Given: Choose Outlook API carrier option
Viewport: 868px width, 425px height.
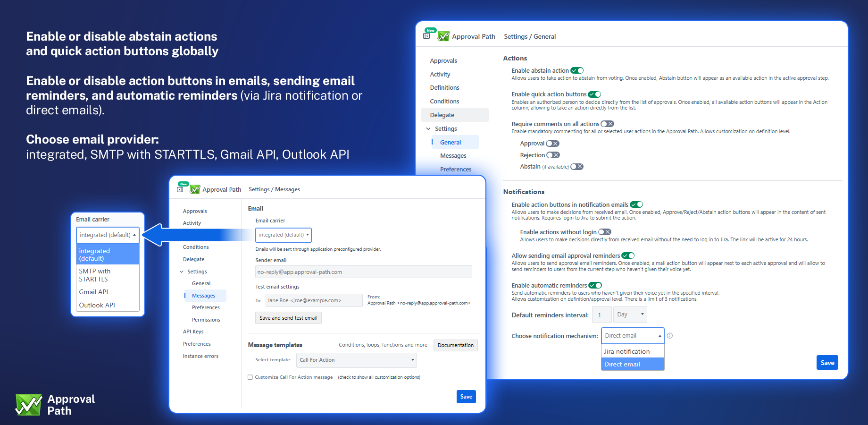Looking at the screenshot, I should tap(108, 305).
